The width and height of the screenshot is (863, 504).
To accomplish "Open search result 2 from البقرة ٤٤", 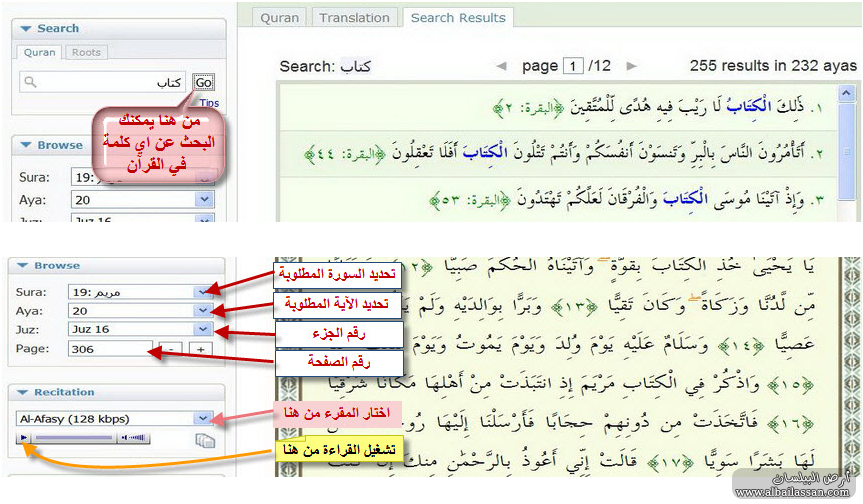I will (559, 153).
